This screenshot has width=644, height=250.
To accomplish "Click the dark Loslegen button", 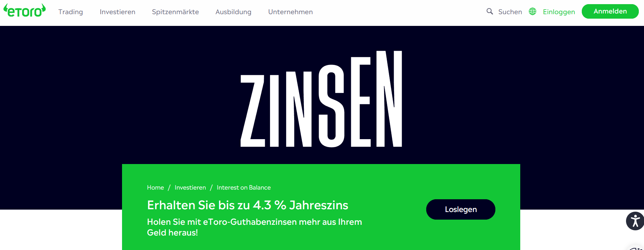I will click(461, 209).
